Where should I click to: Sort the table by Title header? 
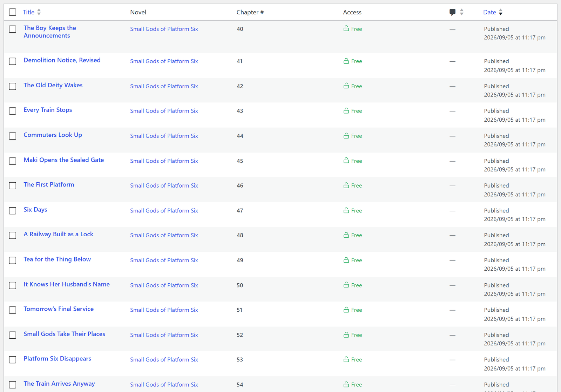click(28, 12)
